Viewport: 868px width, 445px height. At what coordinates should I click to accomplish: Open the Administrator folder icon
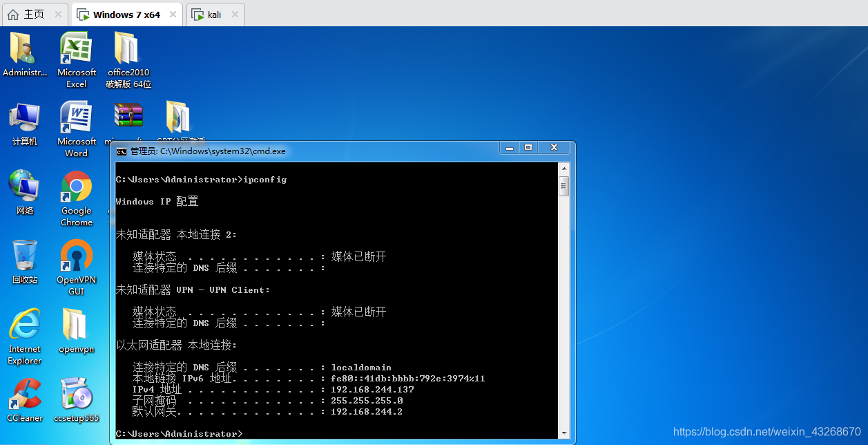[x=24, y=50]
